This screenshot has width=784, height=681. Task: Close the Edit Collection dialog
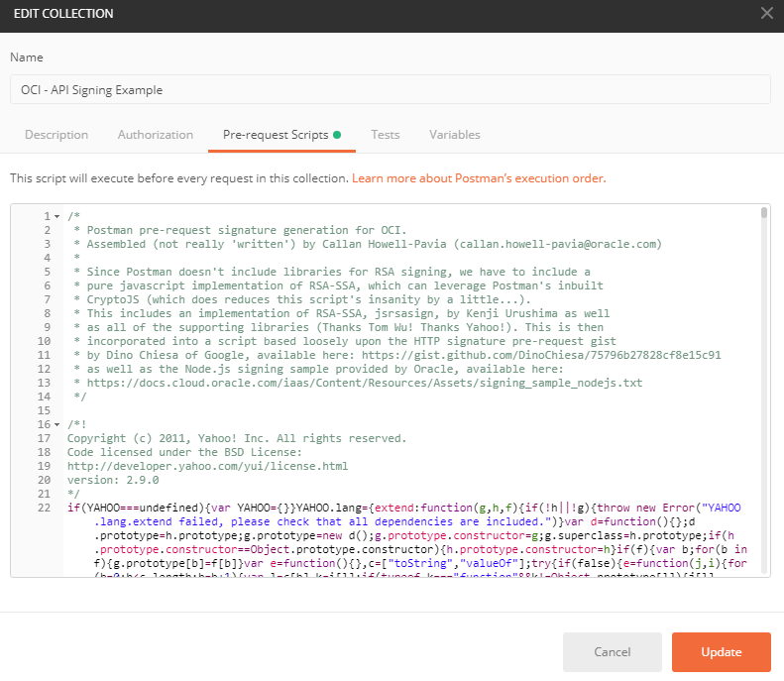pyautogui.click(x=766, y=13)
